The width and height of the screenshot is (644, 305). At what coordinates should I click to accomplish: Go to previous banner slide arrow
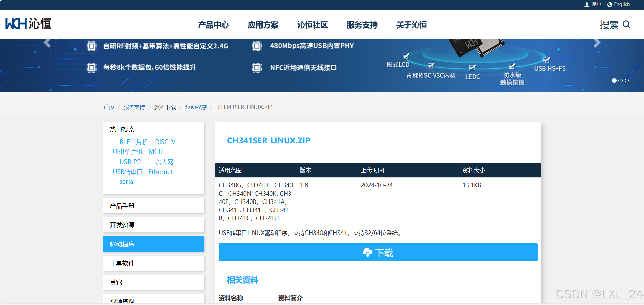coord(47,43)
